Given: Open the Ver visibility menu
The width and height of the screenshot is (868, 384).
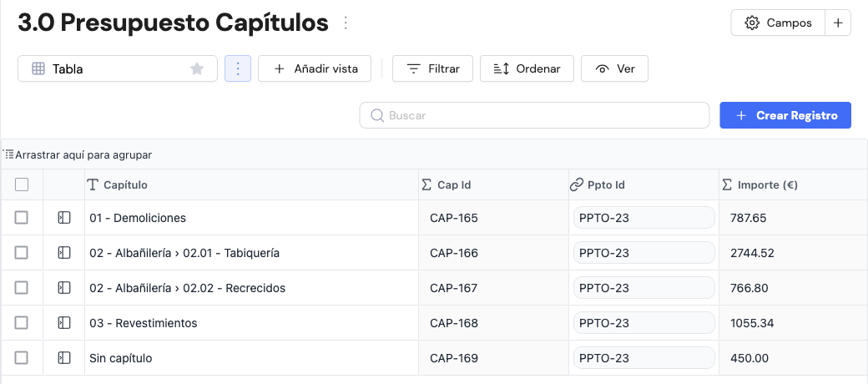Looking at the screenshot, I should tap(614, 68).
